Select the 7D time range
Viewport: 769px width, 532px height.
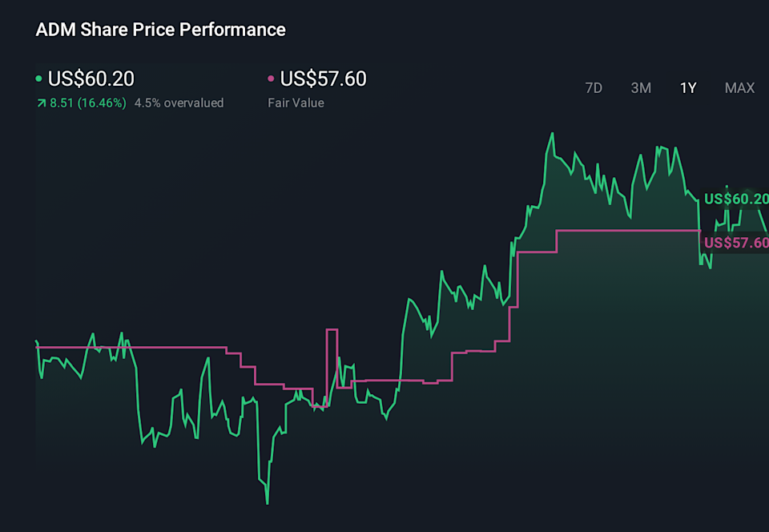[594, 88]
